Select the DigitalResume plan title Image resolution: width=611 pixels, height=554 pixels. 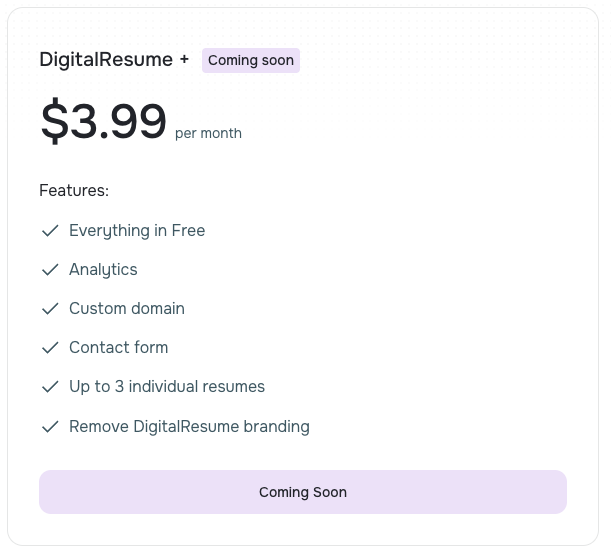click(106, 60)
